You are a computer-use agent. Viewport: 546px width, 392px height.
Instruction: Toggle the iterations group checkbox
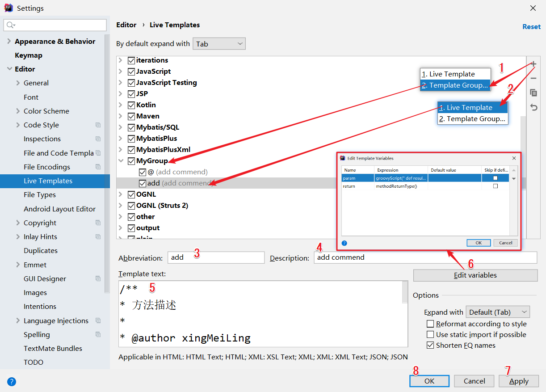[x=131, y=60]
